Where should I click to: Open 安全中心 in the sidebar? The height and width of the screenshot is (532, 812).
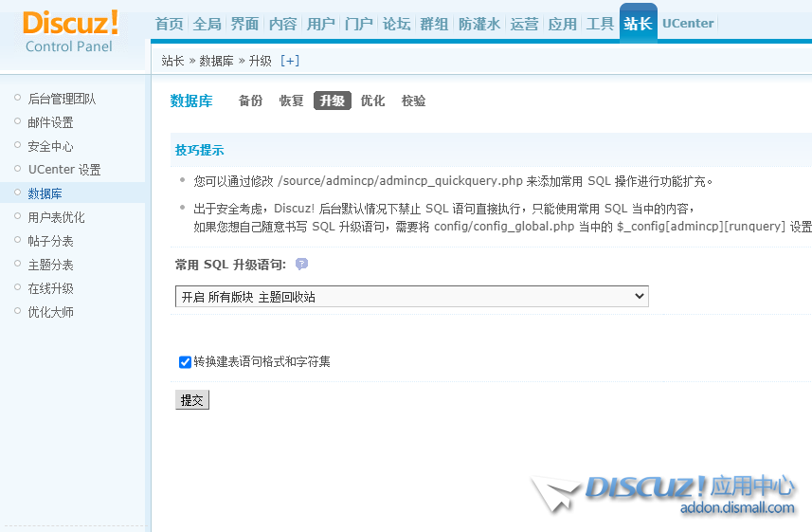pos(51,146)
